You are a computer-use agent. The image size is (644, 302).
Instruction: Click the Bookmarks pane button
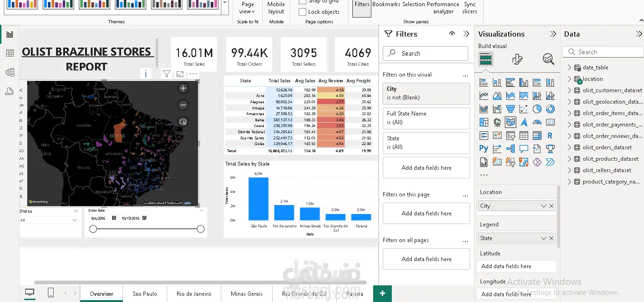[386, 4]
